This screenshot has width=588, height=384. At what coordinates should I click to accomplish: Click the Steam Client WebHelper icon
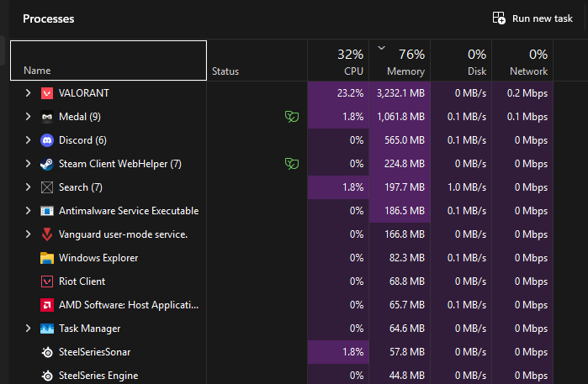[47, 164]
